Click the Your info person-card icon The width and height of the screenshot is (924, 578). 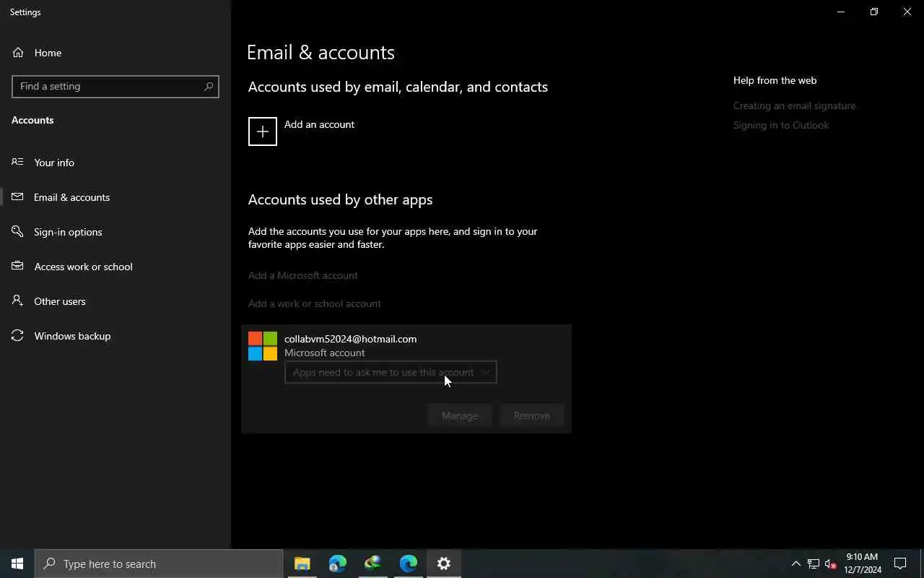pos(18,162)
